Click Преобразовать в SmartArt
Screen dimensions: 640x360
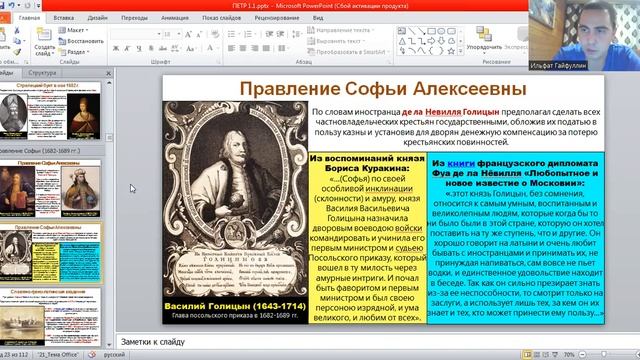(x=348, y=52)
